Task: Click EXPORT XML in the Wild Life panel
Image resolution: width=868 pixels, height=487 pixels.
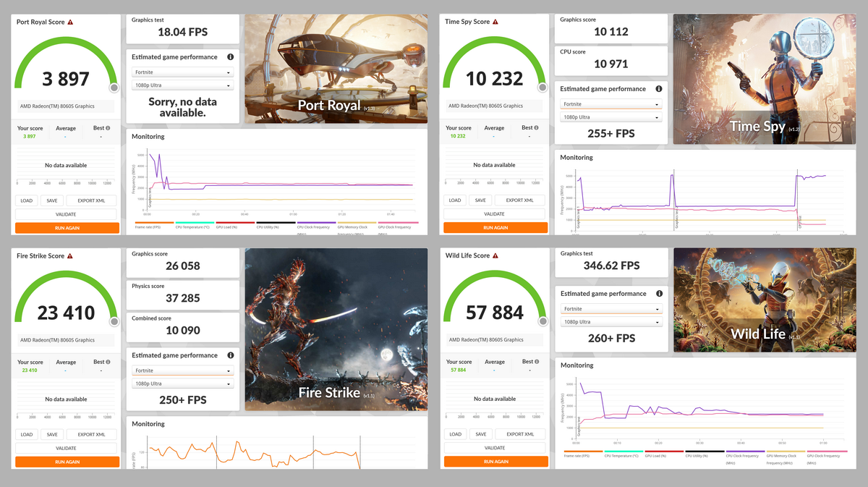Action: pos(519,434)
